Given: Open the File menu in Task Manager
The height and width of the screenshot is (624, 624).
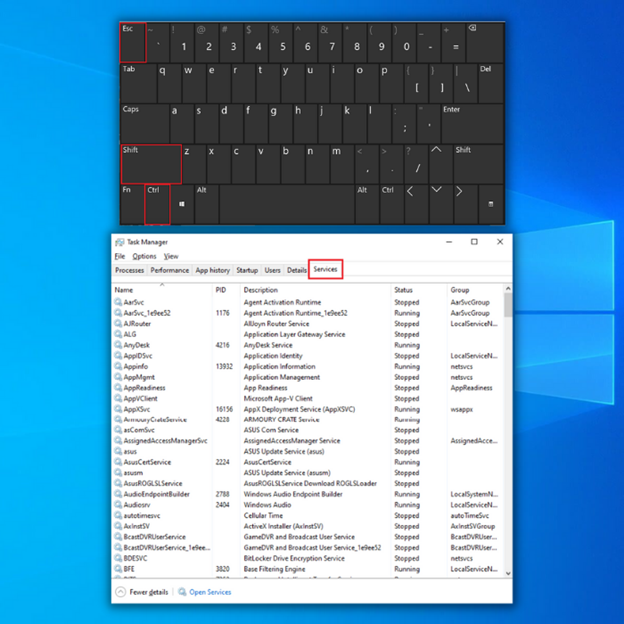Looking at the screenshot, I should (x=120, y=256).
